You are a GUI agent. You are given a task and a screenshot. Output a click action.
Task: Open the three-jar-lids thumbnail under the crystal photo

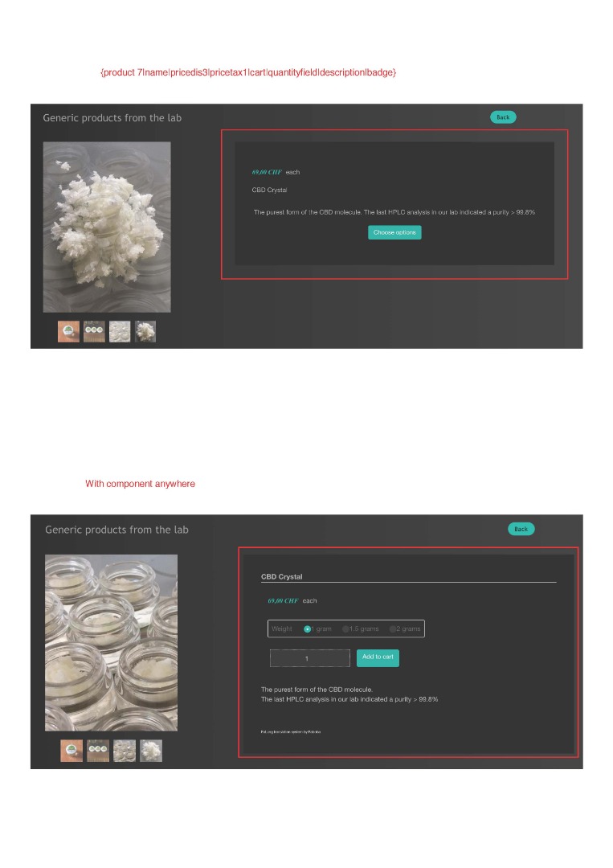coord(94,332)
